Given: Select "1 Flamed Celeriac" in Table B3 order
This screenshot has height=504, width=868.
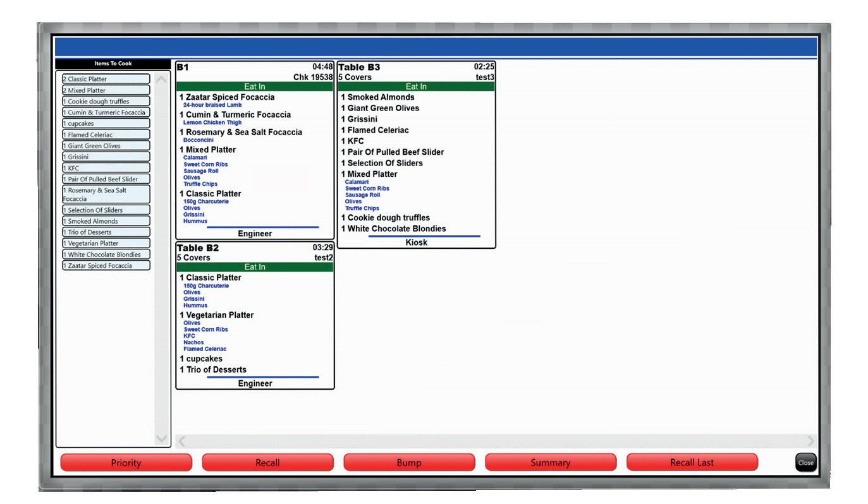Looking at the screenshot, I should 375,130.
